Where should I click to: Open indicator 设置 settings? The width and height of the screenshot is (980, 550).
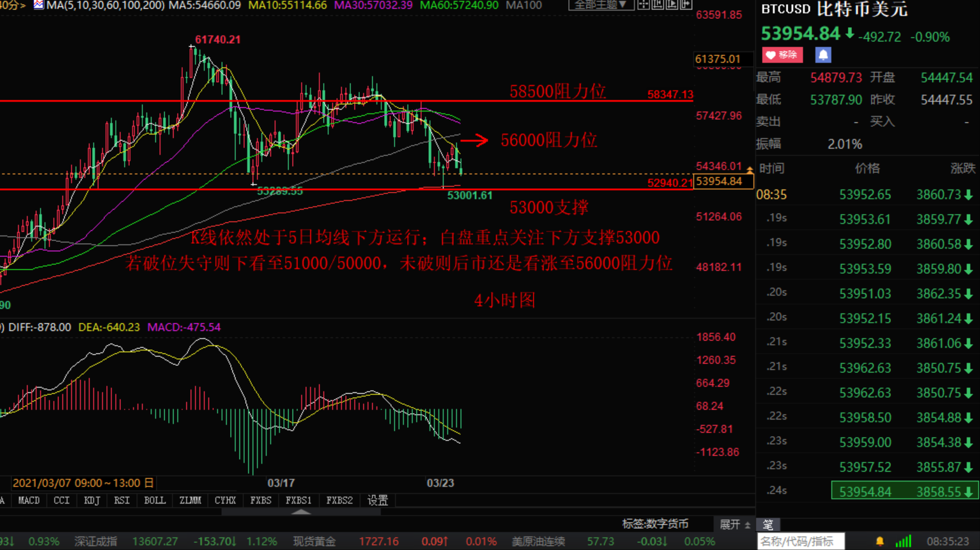(378, 500)
